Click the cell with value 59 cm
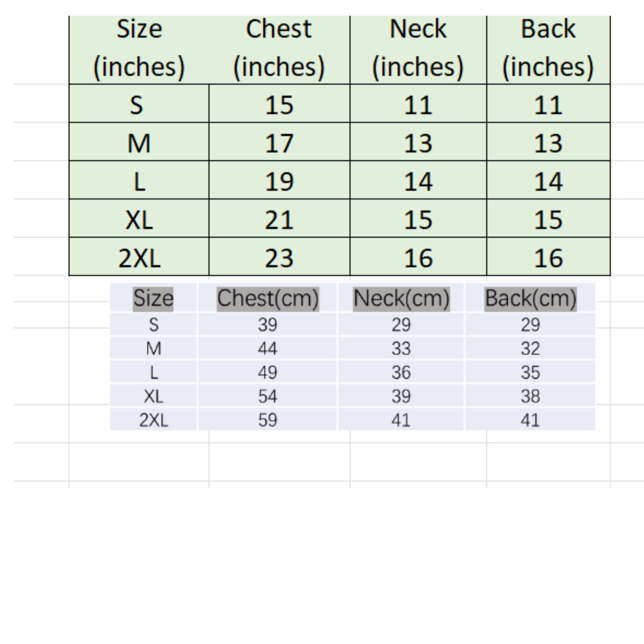This screenshot has width=644, height=644. pos(267,420)
